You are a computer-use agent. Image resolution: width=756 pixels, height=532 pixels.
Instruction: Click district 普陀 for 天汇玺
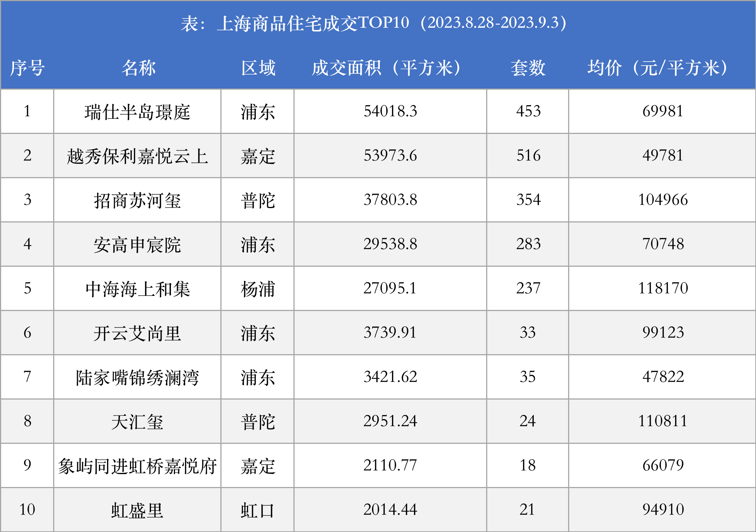[x=258, y=422]
